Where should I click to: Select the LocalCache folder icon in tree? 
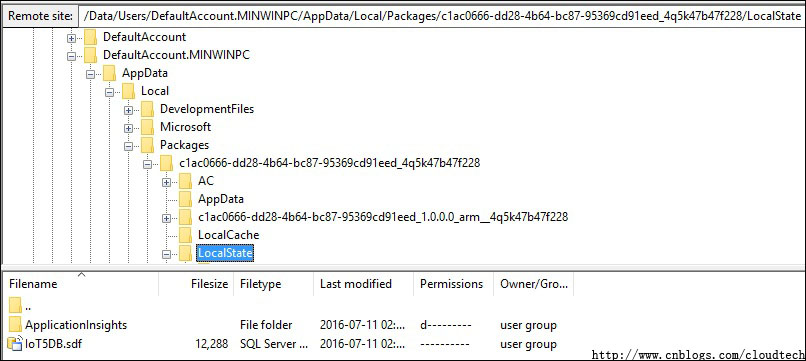click(185, 234)
